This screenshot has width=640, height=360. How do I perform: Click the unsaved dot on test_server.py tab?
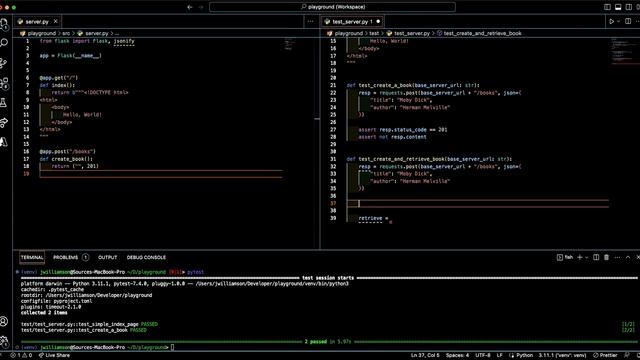(x=378, y=21)
